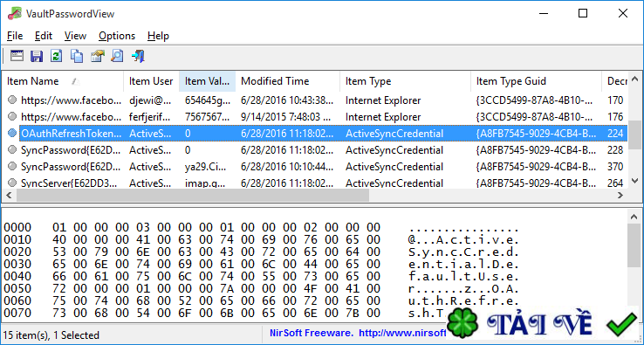Click the decrypted size 264 cell
Image resolution: width=644 pixels, height=345 pixels.
[615, 183]
